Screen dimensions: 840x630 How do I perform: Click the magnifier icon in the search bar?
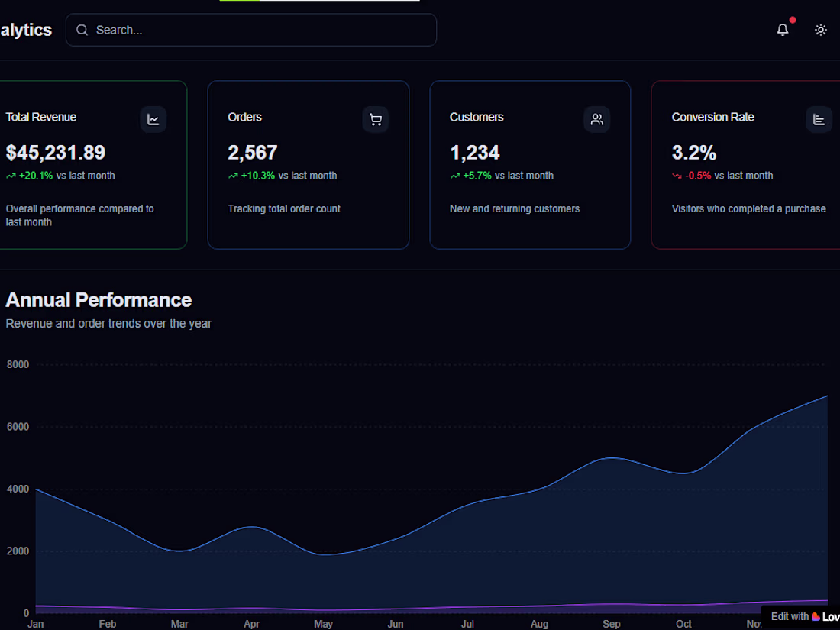point(82,29)
